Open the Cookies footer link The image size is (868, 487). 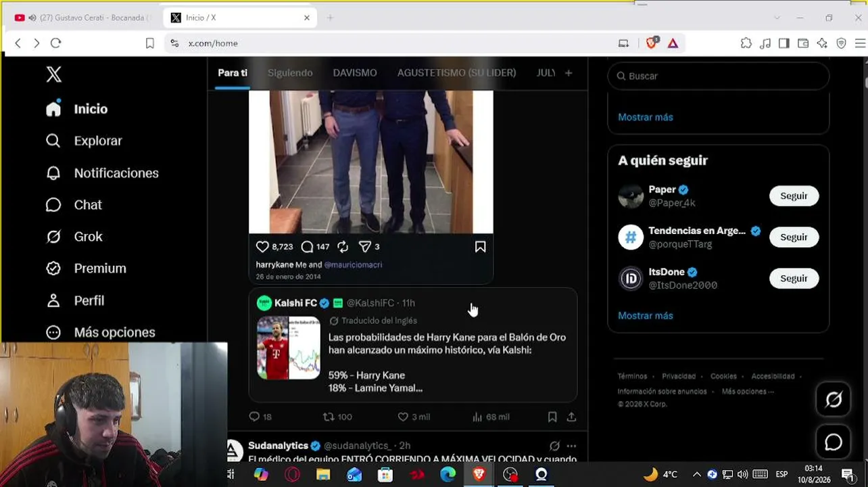pos(723,376)
